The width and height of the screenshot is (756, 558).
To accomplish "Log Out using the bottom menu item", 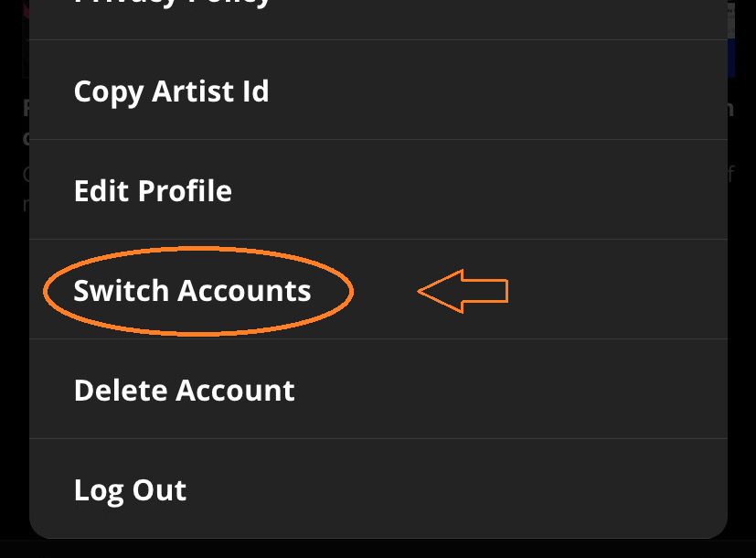I will point(130,490).
